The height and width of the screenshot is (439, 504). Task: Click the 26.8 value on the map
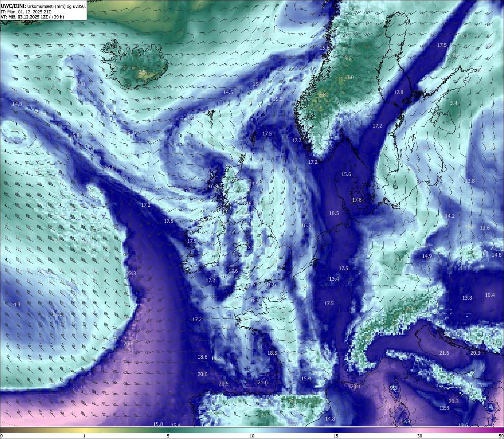pyautogui.click(x=128, y=343)
